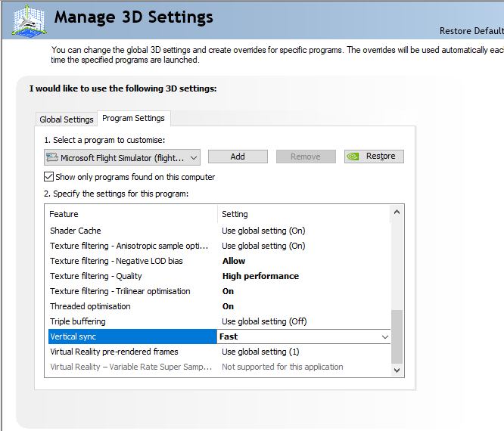
Task: Click the NVIDIA logo icon on Restore button
Action: [353, 157]
